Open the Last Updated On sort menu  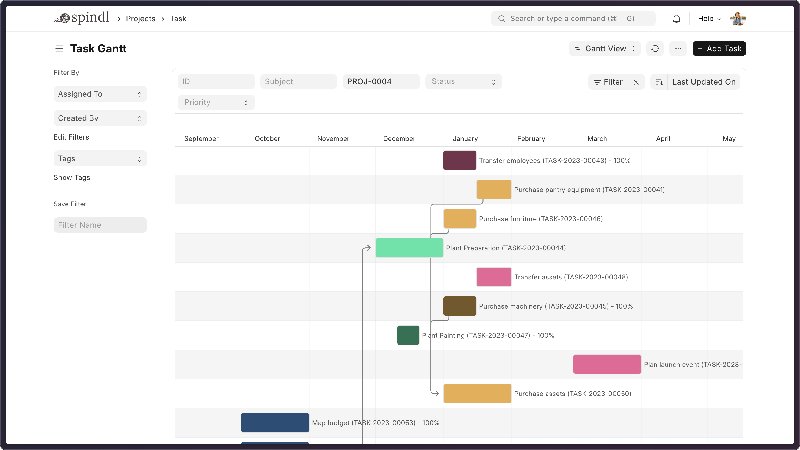tap(704, 82)
